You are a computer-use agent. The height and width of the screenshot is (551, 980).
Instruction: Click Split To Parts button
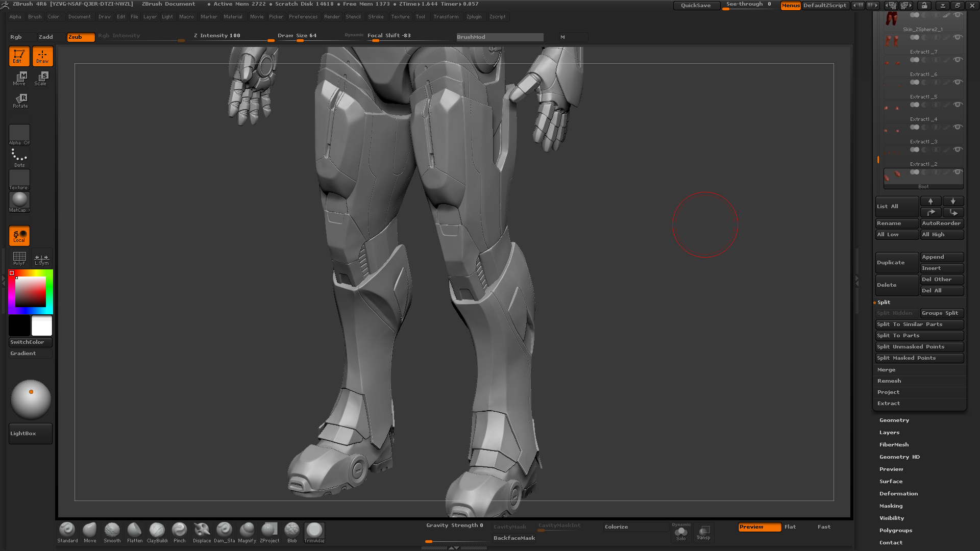[919, 336]
